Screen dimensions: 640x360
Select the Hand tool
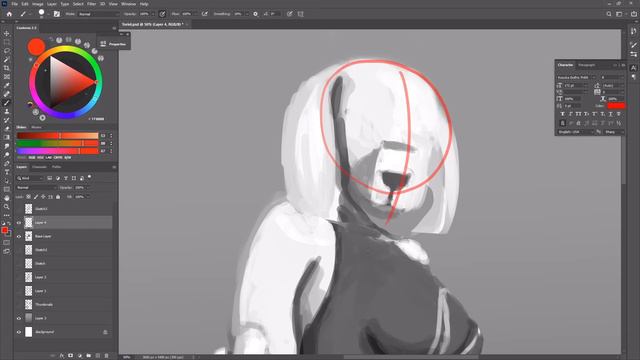7,198
